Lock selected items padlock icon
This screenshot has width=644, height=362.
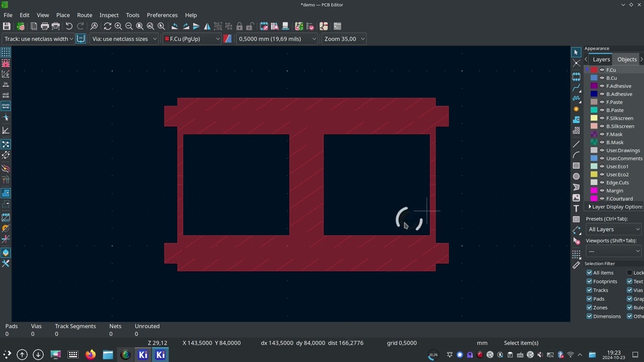(x=239, y=26)
